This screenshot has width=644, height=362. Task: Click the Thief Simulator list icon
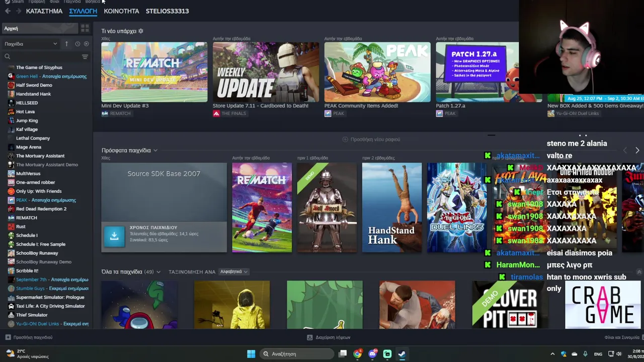[11, 315]
